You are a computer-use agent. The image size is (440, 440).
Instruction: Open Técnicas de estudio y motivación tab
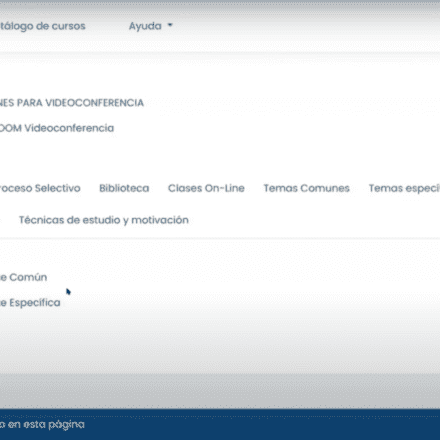click(104, 220)
